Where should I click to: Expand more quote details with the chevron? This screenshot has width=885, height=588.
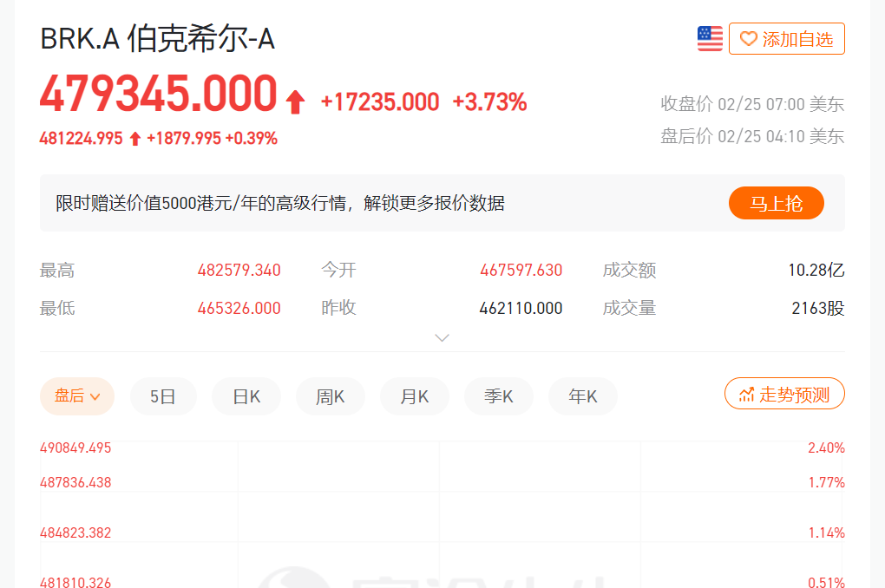pyautogui.click(x=442, y=337)
